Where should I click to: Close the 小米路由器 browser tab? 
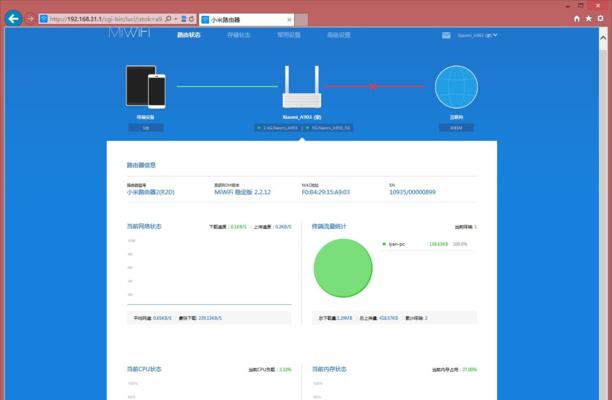coord(289,20)
